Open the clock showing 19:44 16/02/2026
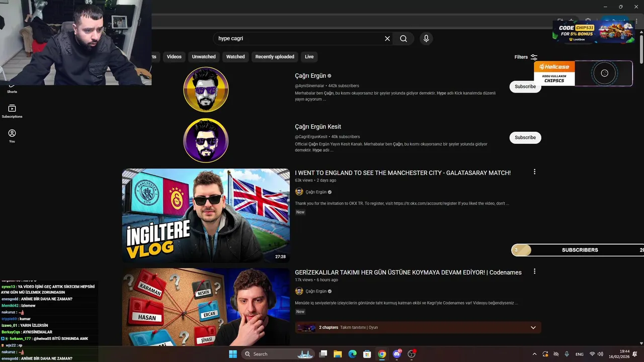The height and width of the screenshot is (362, 644). coord(620,354)
